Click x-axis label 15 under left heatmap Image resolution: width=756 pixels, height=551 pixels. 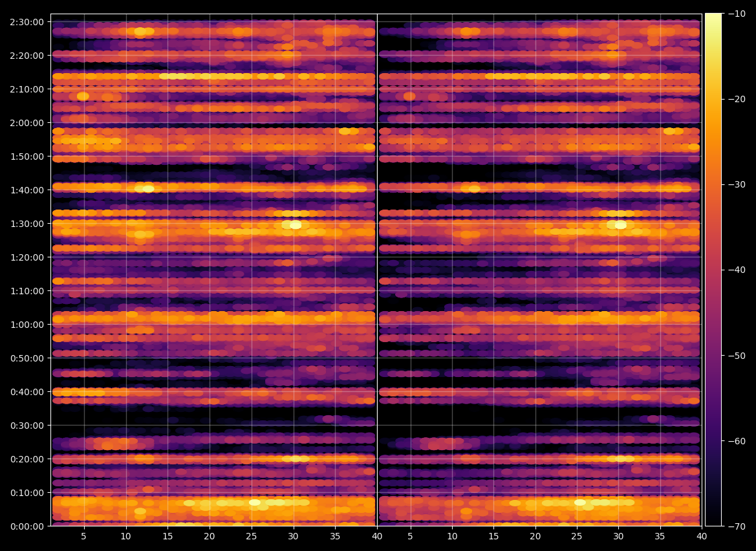point(167,536)
